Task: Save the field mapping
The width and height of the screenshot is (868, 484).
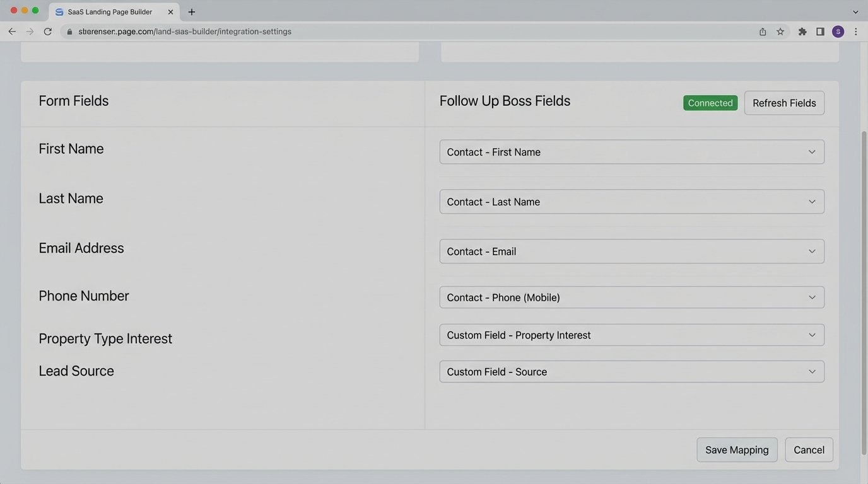Action: (x=736, y=449)
